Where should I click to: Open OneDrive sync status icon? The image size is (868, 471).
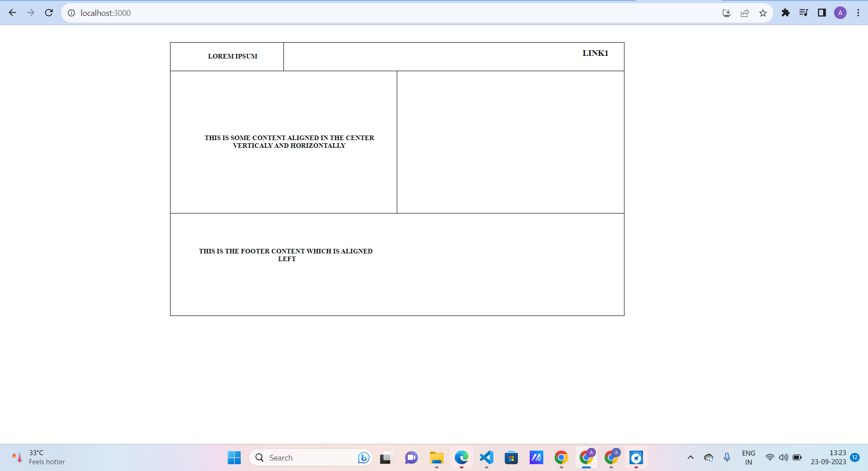(709, 457)
